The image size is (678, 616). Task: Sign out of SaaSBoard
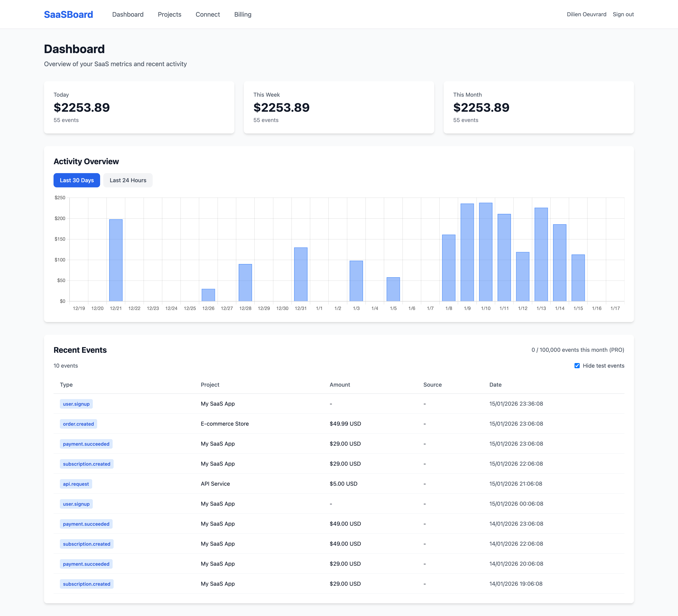pos(623,14)
